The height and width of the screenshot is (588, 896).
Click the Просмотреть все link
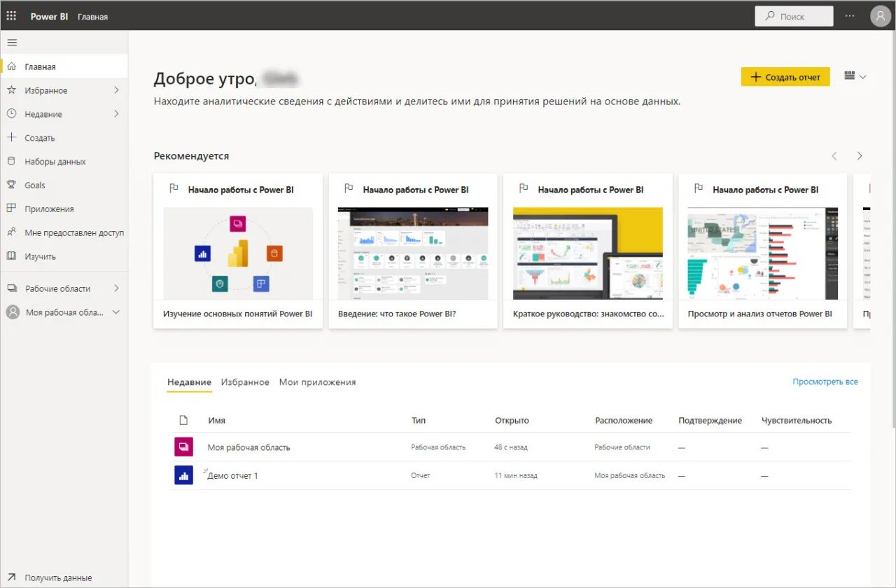pyautogui.click(x=825, y=381)
